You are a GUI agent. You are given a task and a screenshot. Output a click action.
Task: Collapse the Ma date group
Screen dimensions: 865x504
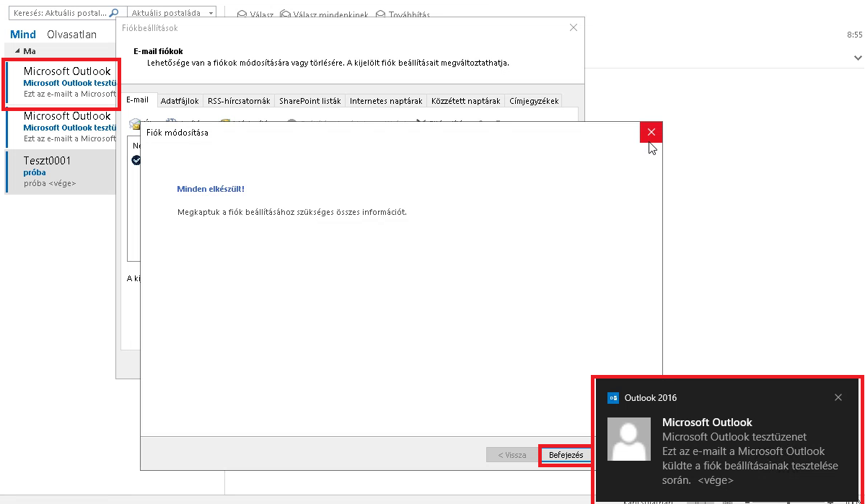tap(17, 50)
